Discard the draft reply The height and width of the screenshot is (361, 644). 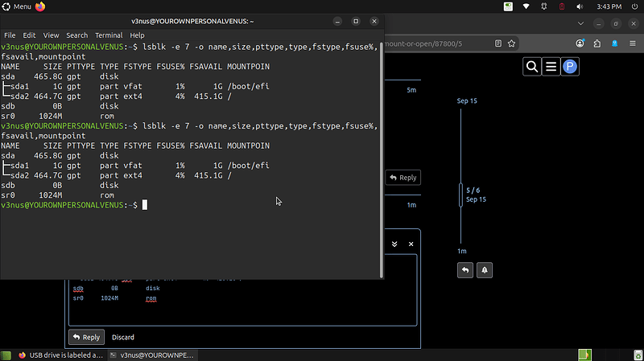(123, 337)
